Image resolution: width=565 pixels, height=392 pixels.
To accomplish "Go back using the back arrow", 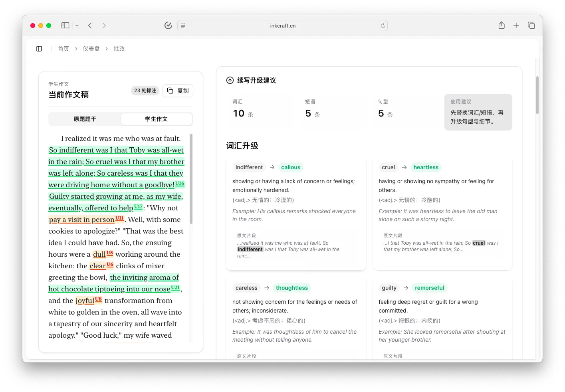I will [x=90, y=25].
